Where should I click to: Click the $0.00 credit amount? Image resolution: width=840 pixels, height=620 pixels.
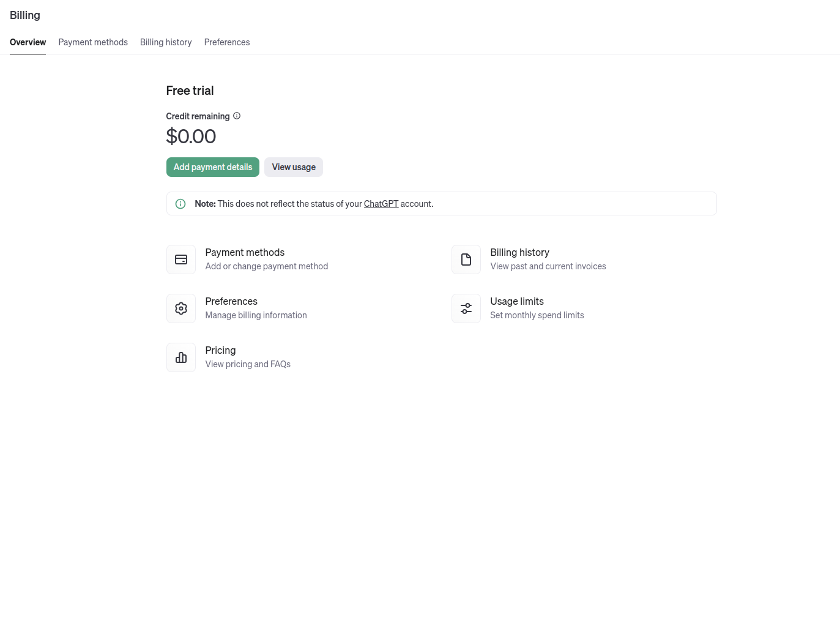click(x=191, y=136)
